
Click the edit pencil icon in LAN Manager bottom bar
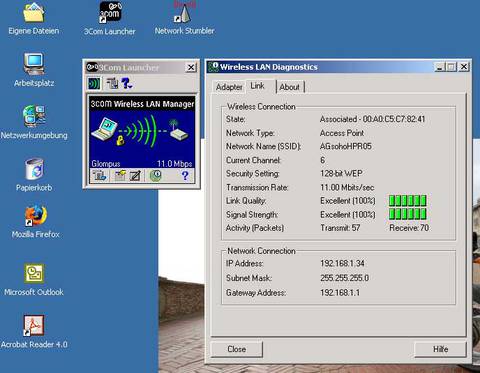coord(135,175)
